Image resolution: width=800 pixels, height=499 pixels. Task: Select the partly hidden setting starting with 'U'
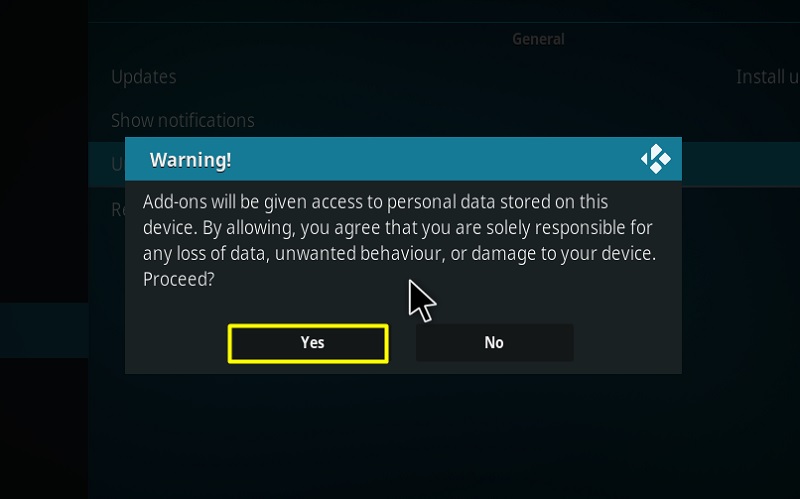117,164
